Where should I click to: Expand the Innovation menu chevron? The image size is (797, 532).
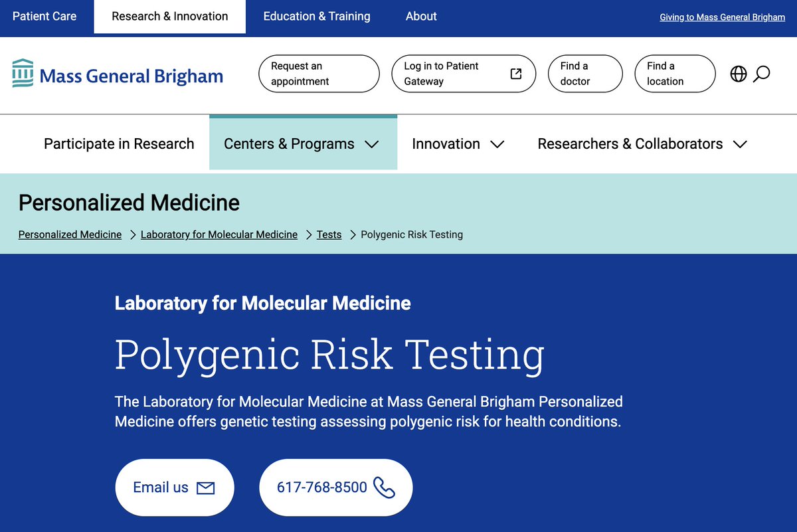tap(497, 144)
